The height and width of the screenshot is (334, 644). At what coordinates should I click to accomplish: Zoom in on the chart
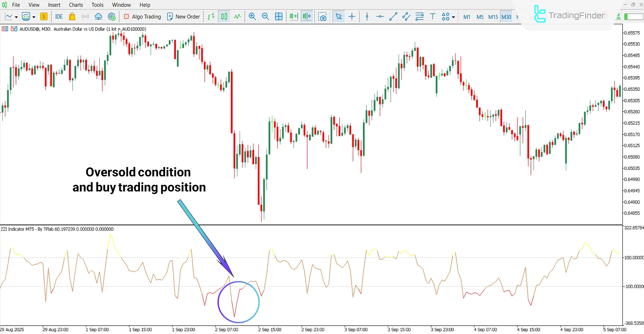252,16
